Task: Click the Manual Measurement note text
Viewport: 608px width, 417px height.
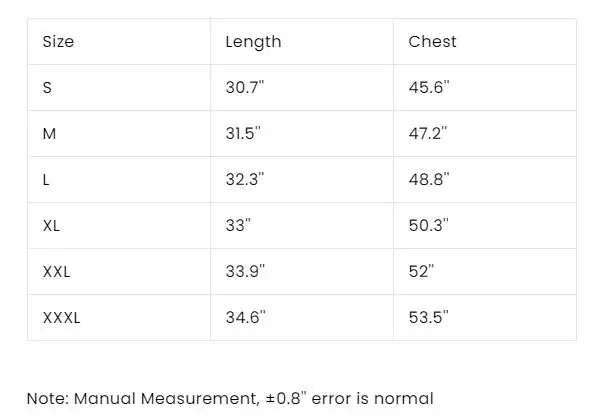Action: [230, 399]
